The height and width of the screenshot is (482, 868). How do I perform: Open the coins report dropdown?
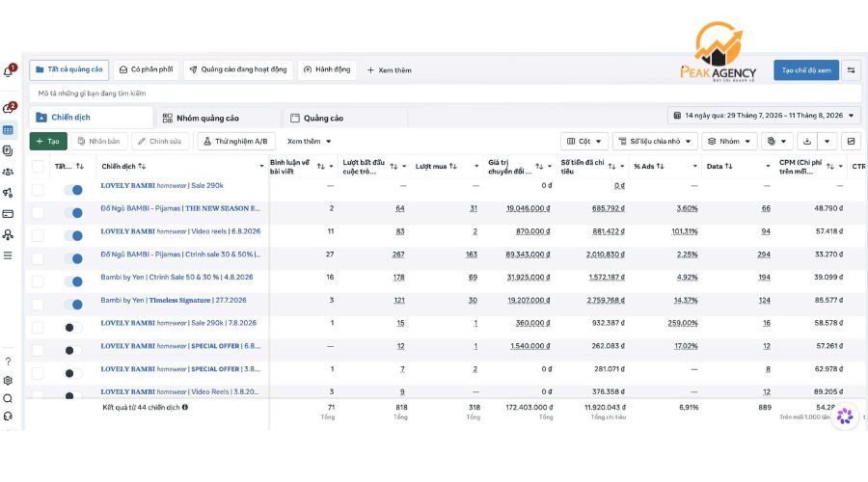click(777, 141)
